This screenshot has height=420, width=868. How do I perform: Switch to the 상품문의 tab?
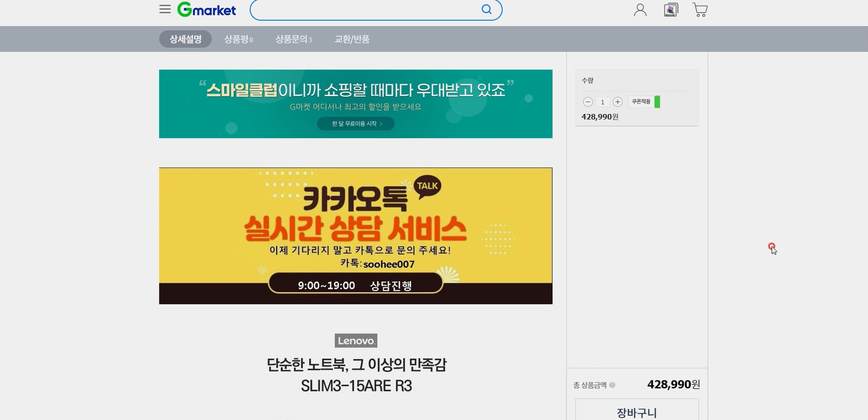(x=294, y=39)
